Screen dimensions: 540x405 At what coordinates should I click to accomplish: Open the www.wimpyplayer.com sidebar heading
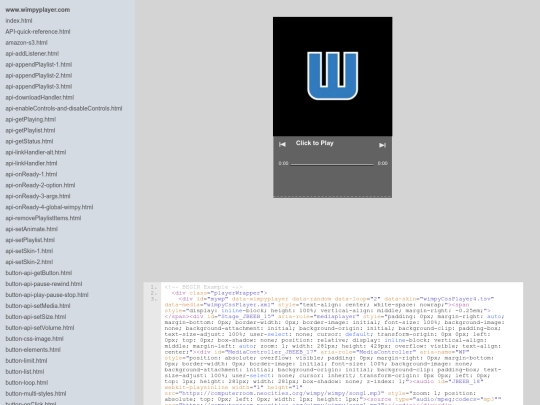pos(38,10)
